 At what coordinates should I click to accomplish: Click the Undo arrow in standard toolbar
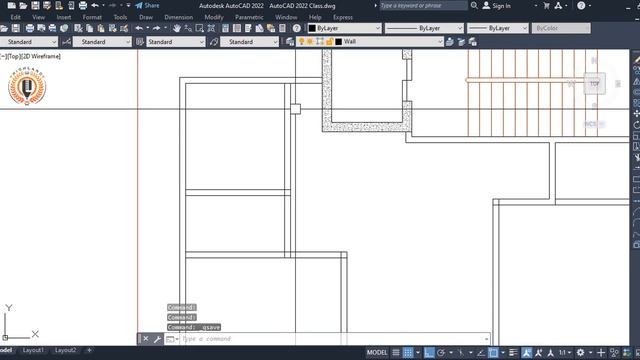[x=139, y=28]
